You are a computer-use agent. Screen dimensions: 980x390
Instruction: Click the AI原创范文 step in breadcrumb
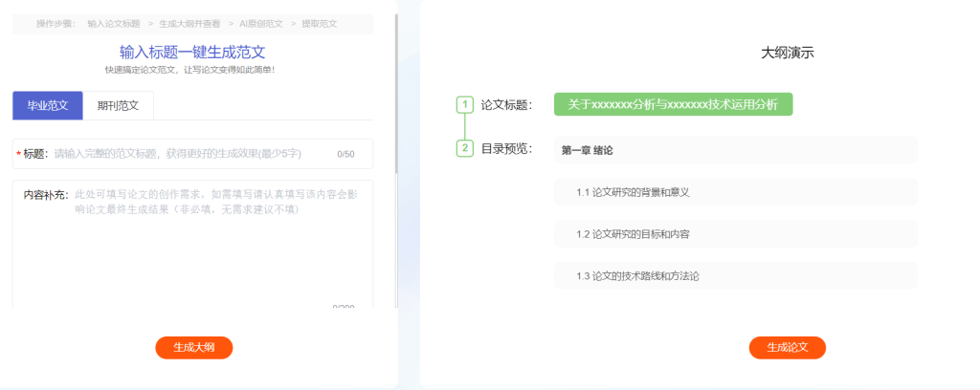click(260, 23)
